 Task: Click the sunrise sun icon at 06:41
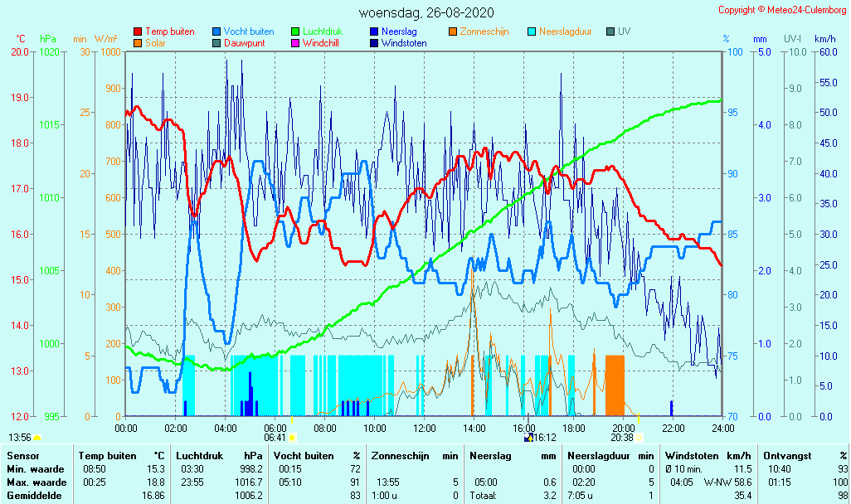(x=292, y=437)
